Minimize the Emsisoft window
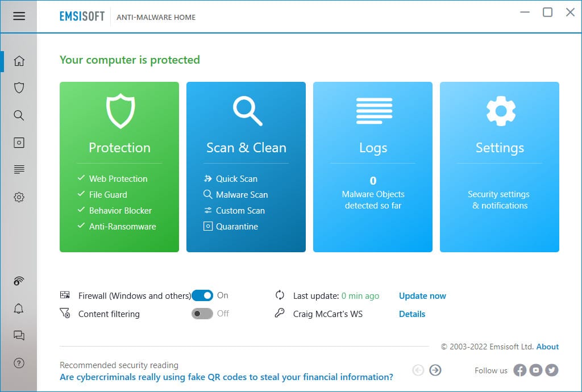 click(x=525, y=12)
